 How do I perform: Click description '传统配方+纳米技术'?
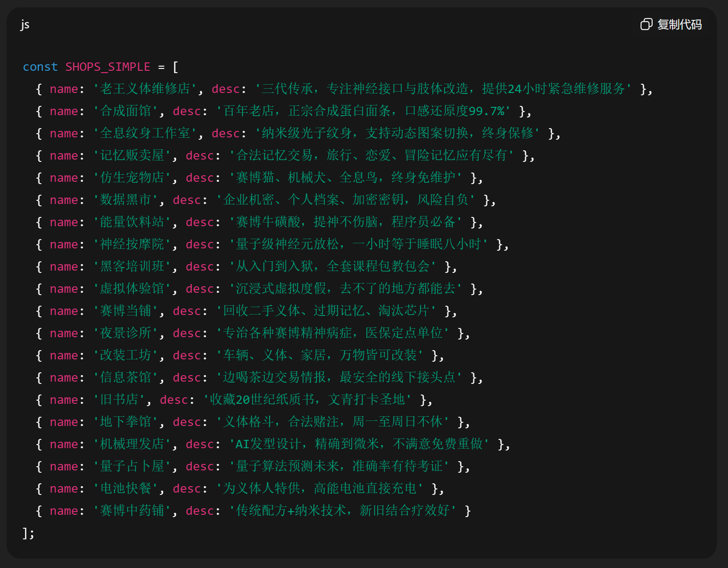(291, 511)
